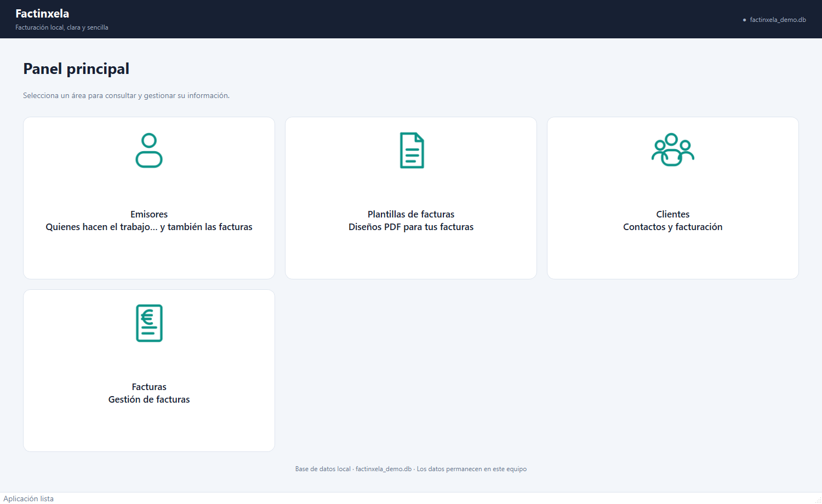Click the status dot beside factinxela_demo.db
This screenshot has height=504, width=822.
(744, 20)
